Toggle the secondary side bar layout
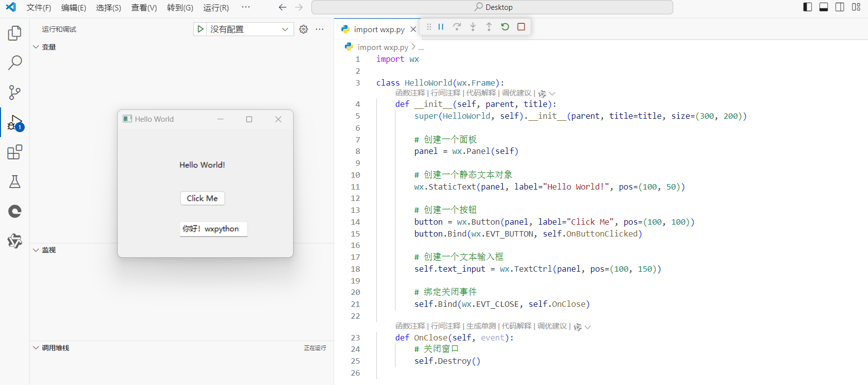The height and width of the screenshot is (385, 868). (x=840, y=7)
